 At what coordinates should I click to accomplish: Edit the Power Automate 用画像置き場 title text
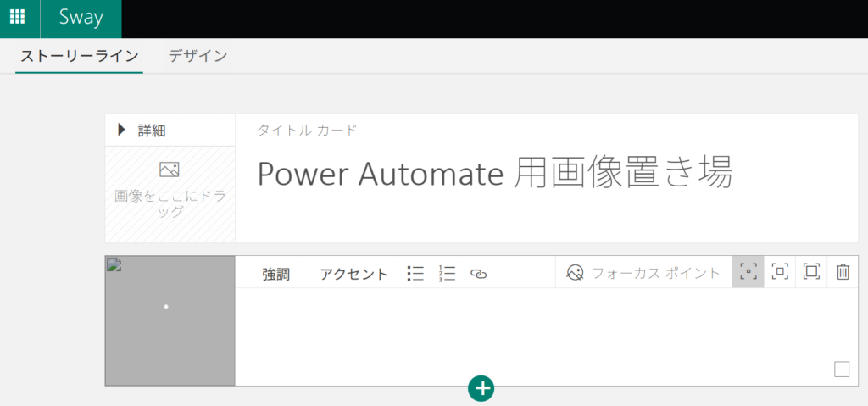click(495, 172)
